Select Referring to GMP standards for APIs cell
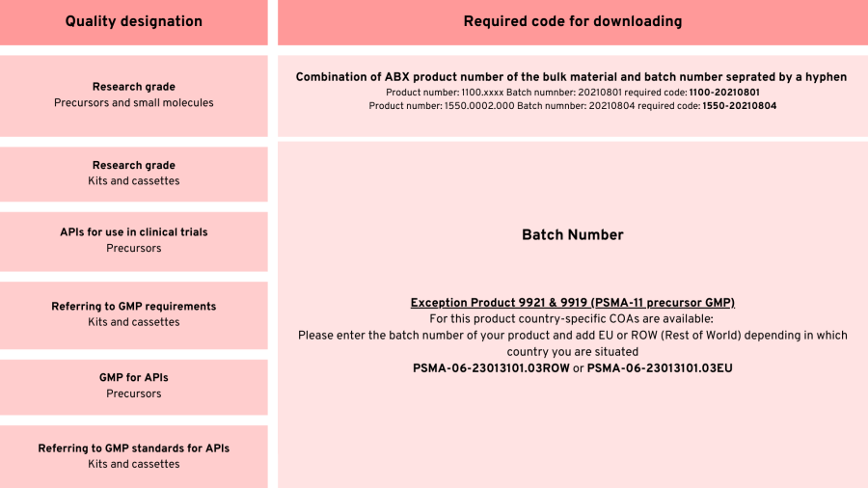 (134, 456)
